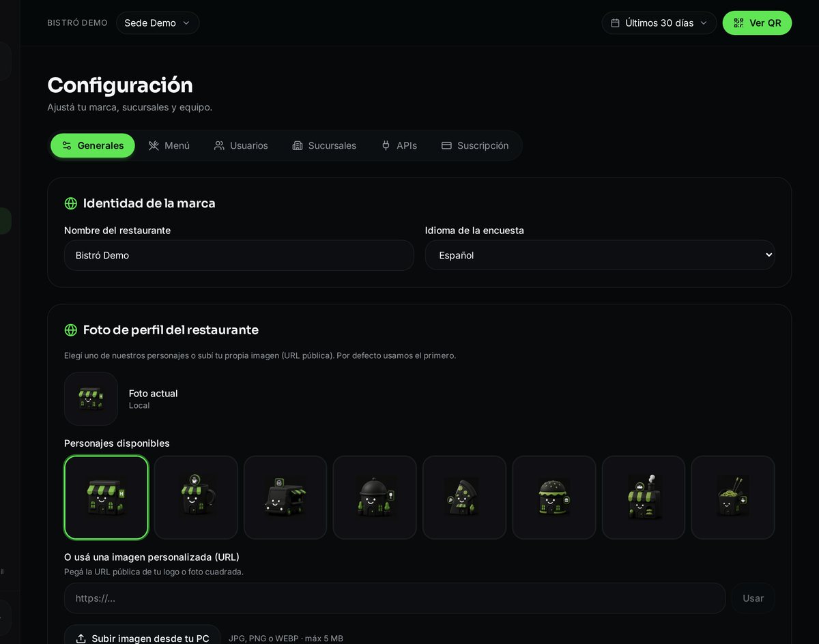Select the storefront shop character

(106, 497)
